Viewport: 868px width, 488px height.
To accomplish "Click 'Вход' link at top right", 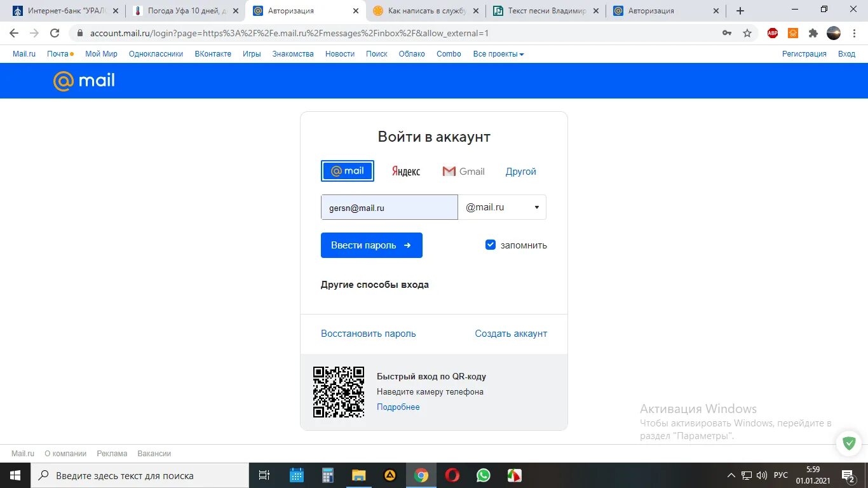I will click(x=846, y=54).
